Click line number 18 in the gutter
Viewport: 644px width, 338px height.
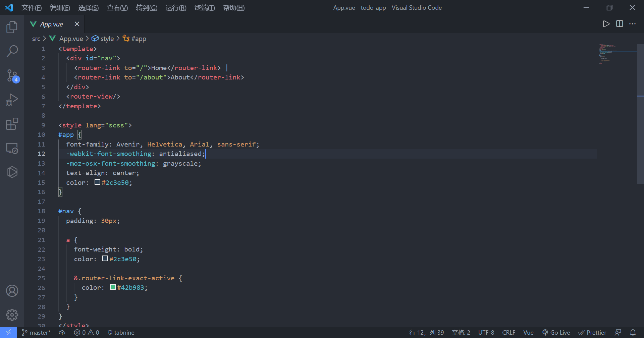click(x=41, y=211)
